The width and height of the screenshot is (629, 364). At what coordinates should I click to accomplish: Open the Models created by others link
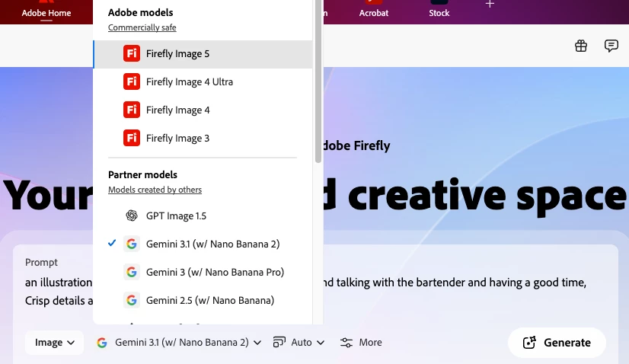pos(155,190)
